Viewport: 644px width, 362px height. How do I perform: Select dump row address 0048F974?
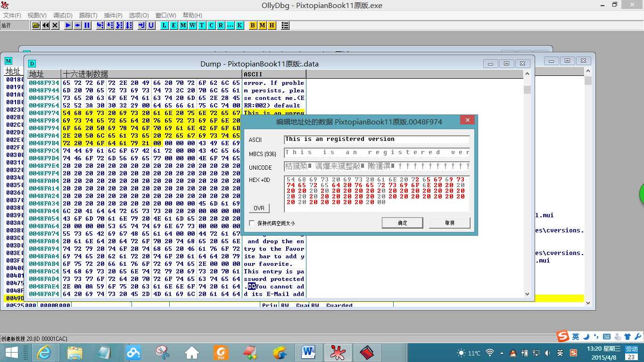coord(44,113)
